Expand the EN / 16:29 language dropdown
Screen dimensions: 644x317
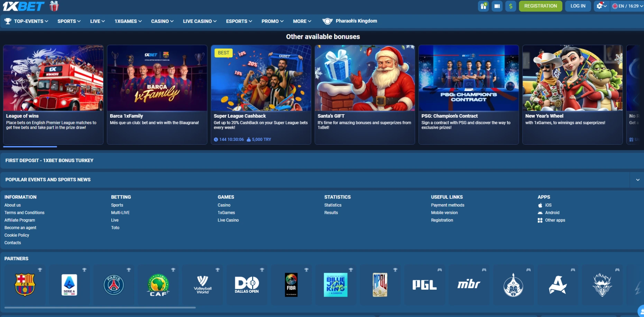pyautogui.click(x=626, y=6)
